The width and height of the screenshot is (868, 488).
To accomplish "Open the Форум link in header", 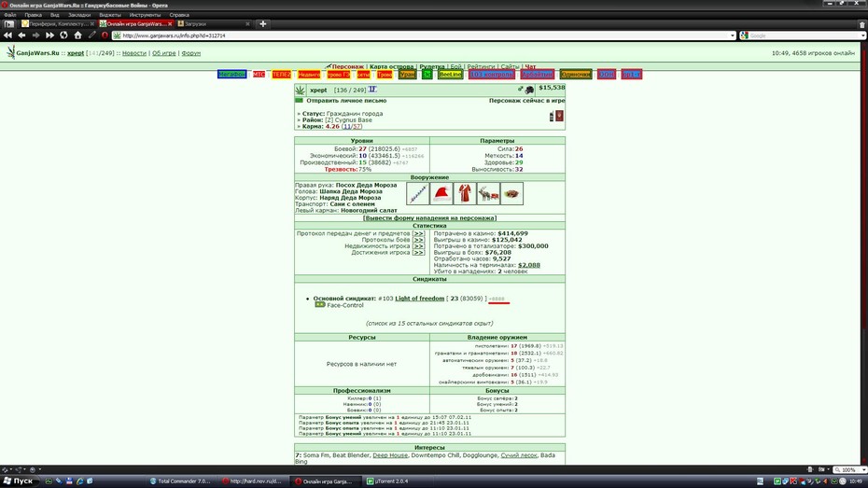I will (191, 53).
